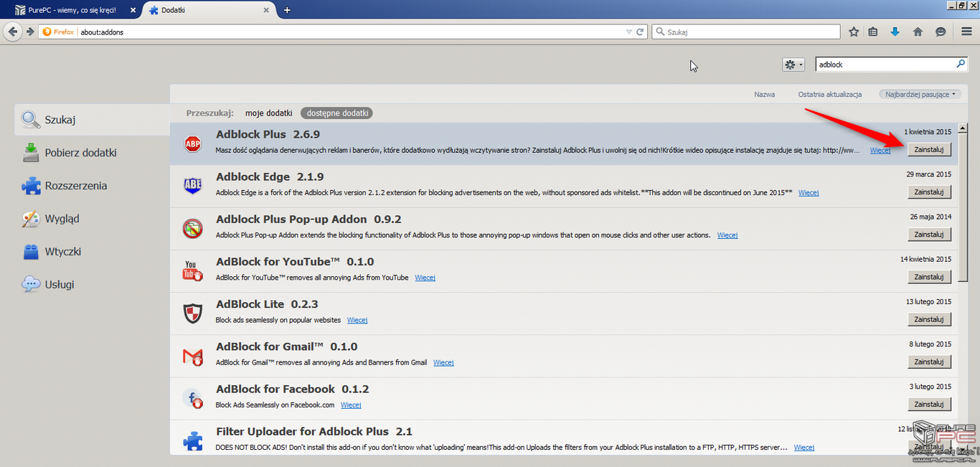The image size is (980, 467).
Task: Click the AdBlock for Gmail icon
Action: [192, 356]
